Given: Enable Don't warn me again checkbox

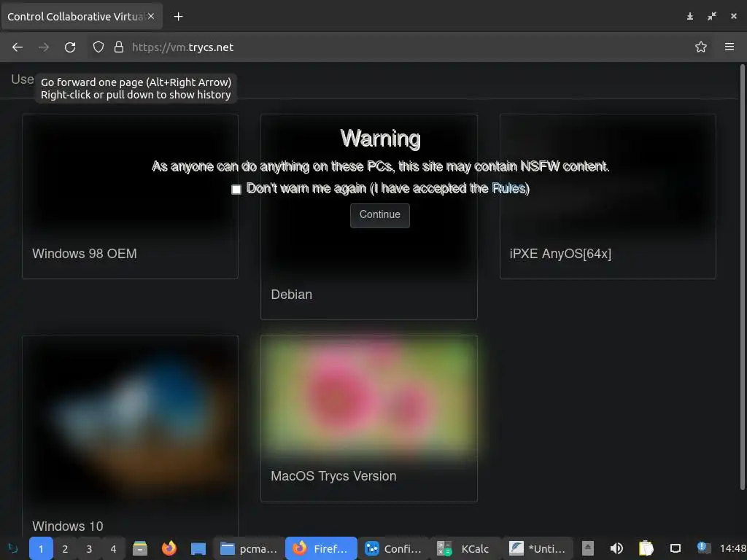Looking at the screenshot, I should pyautogui.click(x=236, y=190).
